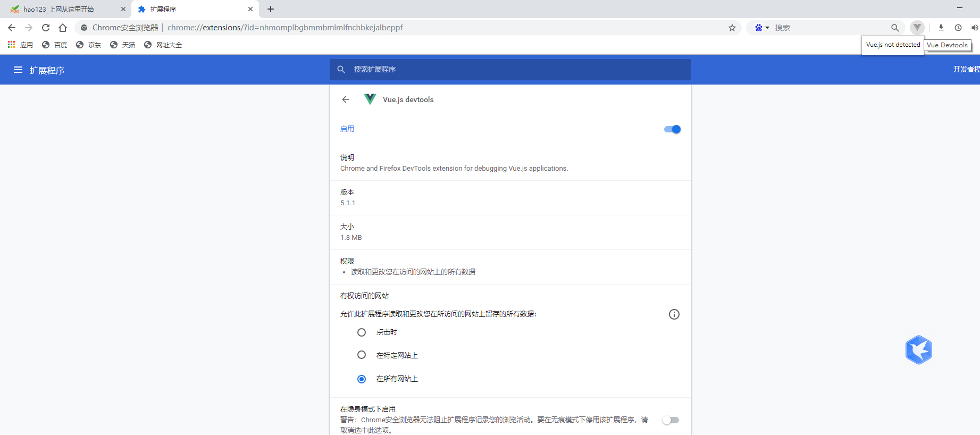
Task: Open the 应用 apps grid bookmark
Action: point(20,45)
